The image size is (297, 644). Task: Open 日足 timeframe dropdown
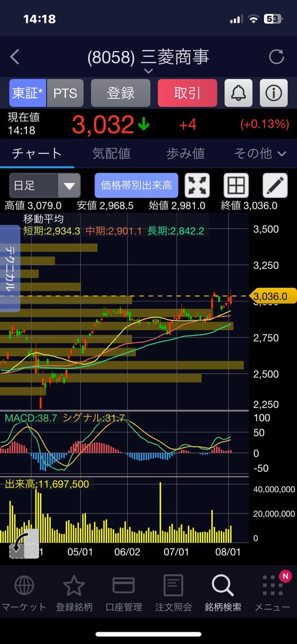pos(45,186)
